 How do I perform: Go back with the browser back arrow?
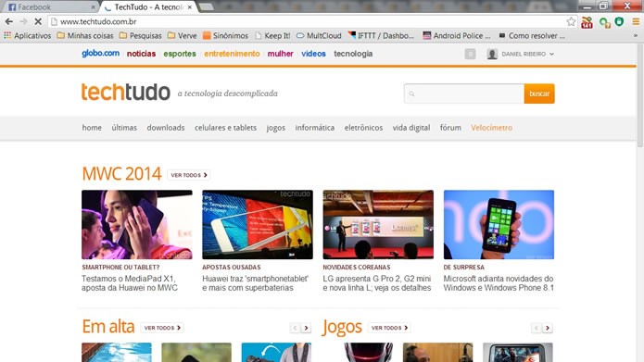[9, 21]
